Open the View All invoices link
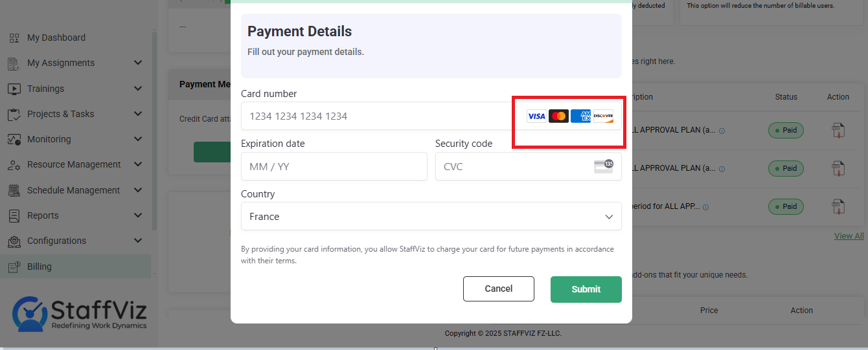The width and height of the screenshot is (868, 350). 849,235
